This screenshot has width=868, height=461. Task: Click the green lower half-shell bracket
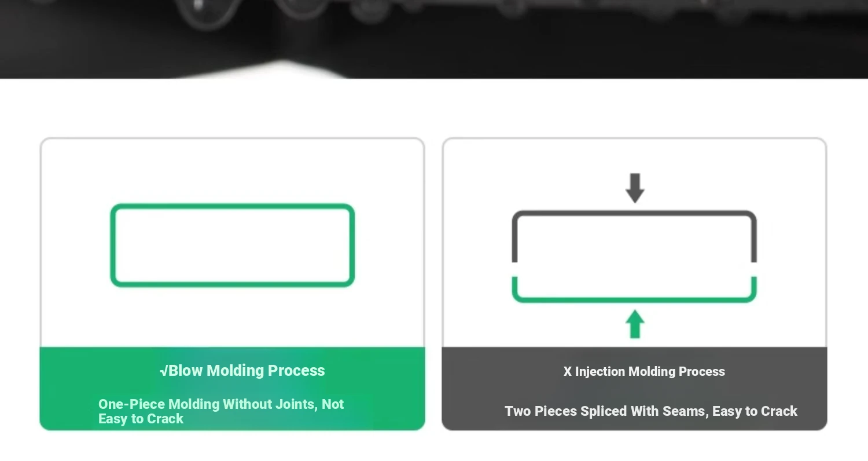(634, 290)
